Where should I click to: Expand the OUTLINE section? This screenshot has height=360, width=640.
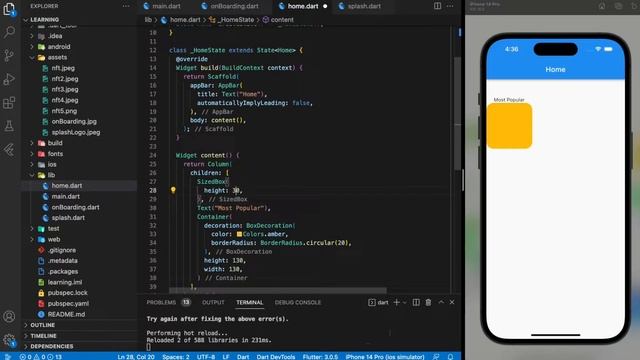pos(42,325)
